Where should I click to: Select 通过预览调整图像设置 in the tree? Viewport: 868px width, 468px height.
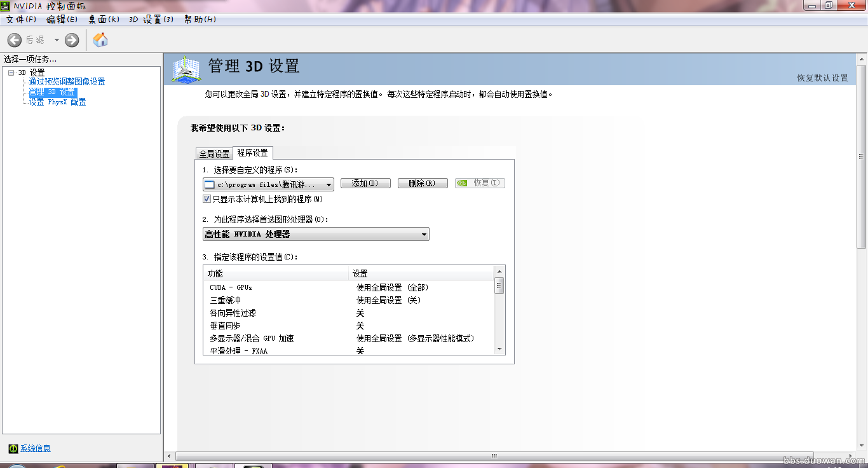(x=67, y=81)
